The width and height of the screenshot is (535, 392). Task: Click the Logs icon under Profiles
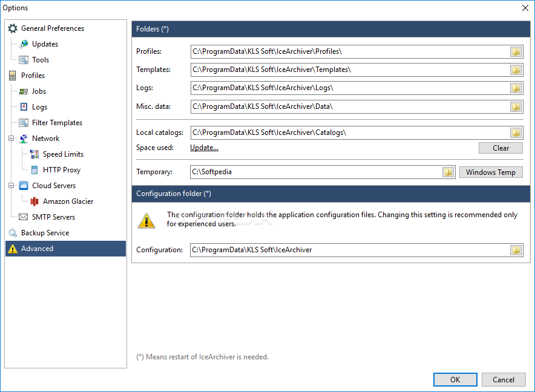pos(24,107)
